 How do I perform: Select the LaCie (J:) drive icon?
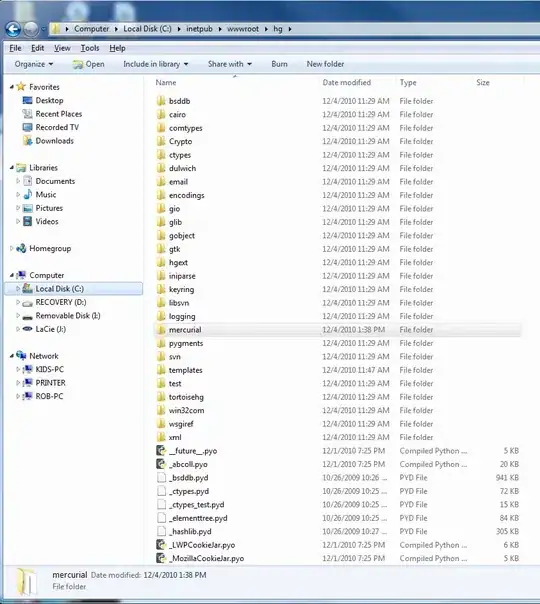click(27, 329)
